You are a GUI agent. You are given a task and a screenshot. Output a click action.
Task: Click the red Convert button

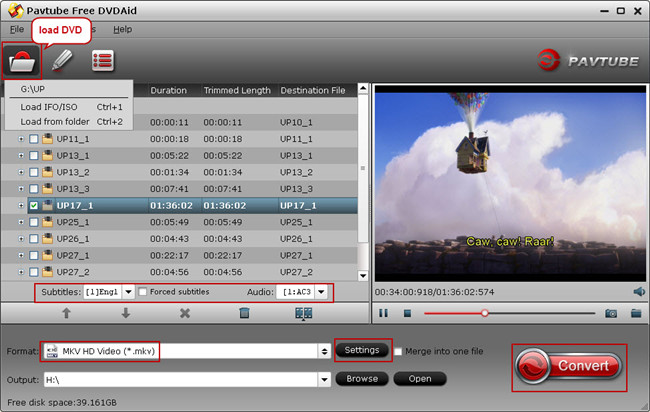point(569,367)
